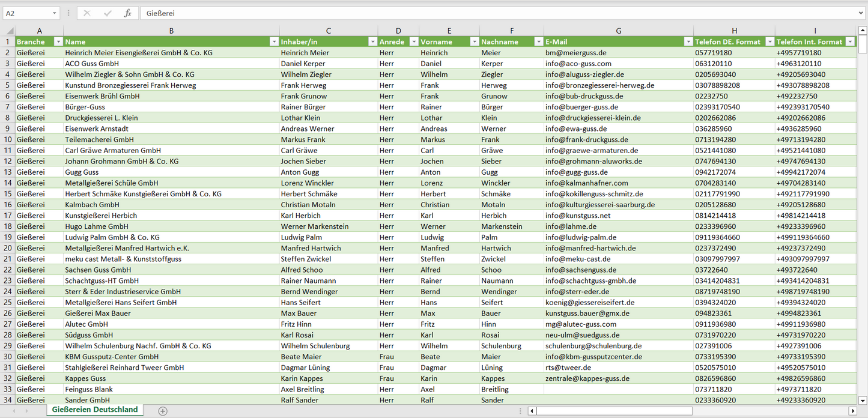Screen dimensions: 868x418
Task: Click the vertical scrollbar's up arrow
Action: [863, 31]
